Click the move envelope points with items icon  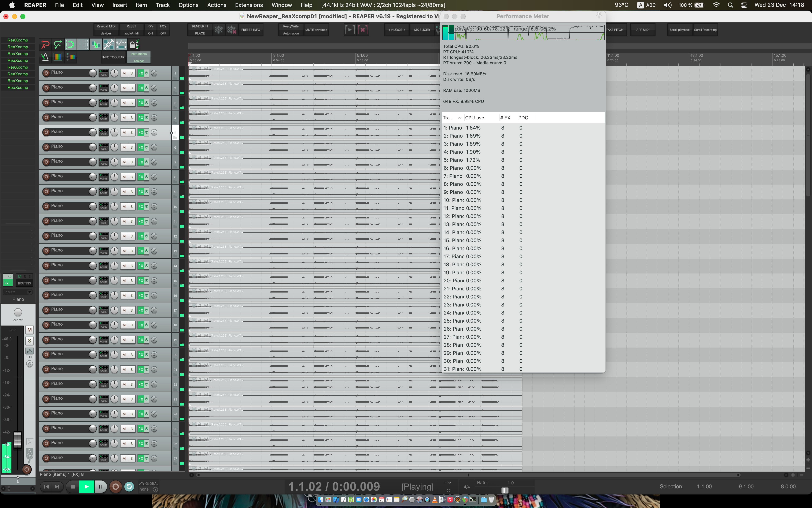point(121,44)
